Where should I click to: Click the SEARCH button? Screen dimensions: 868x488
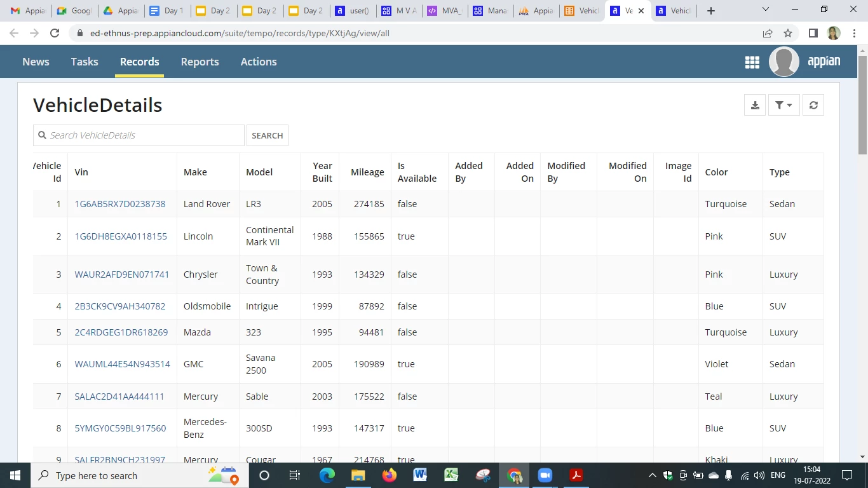pos(267,135)
